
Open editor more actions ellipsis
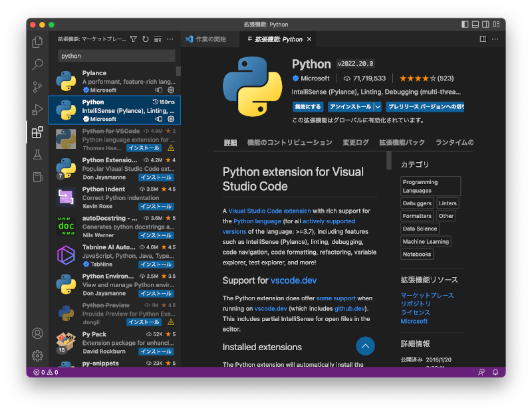(495, 39)
